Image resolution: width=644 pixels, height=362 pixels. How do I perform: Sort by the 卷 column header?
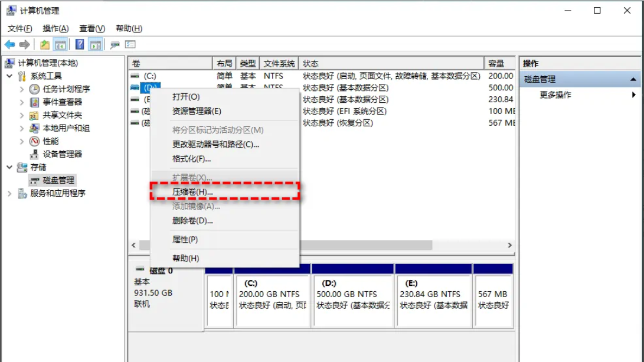171,64
